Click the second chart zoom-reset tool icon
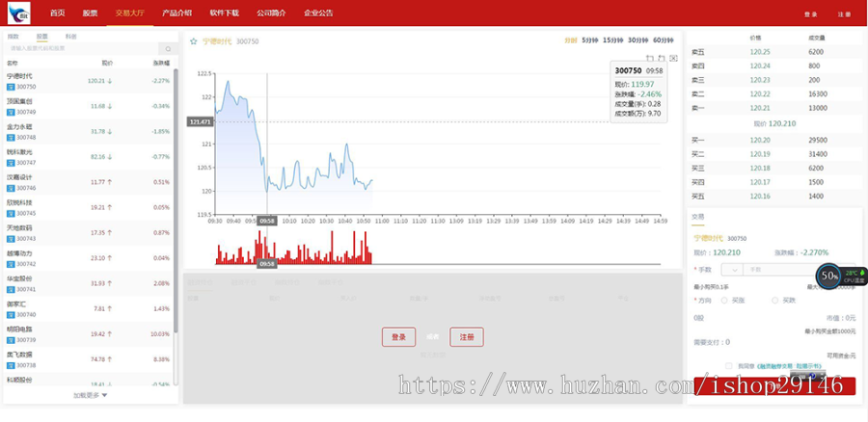Viewport: 868px width, 422px height. pyautogui.click(x=662, y=58)
